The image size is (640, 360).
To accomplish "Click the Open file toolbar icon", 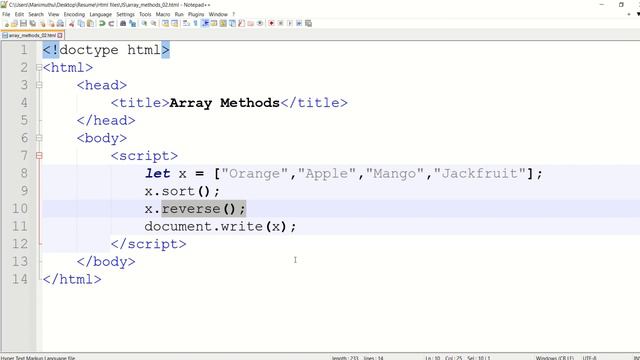I will pyautogui.click(x=14, y=23).
